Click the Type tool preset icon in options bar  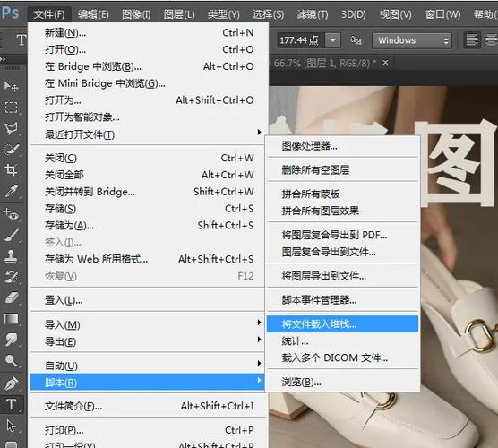click(x=21, y=40)
